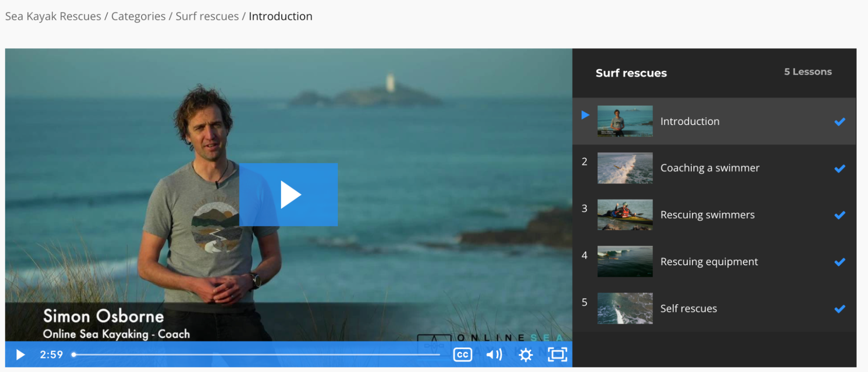Click the Rescuing swimmers thumbnail
This screenshot has height=372, width=868.
pos(625,215)
